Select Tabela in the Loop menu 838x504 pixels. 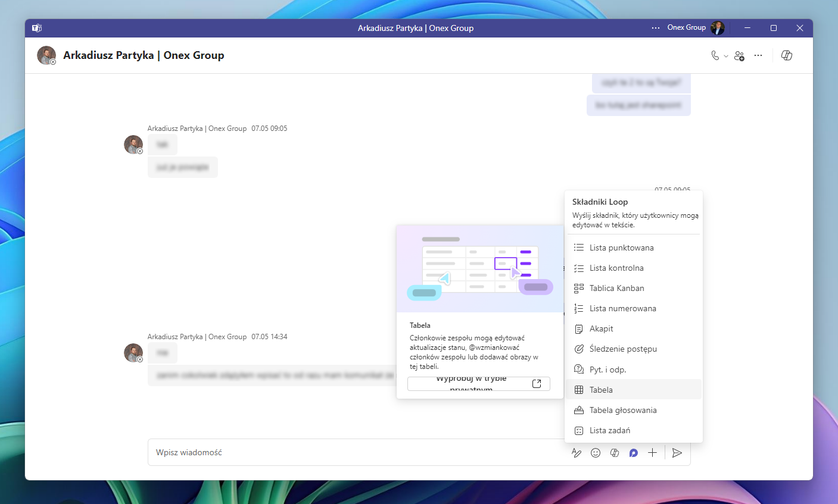(634, 390)
